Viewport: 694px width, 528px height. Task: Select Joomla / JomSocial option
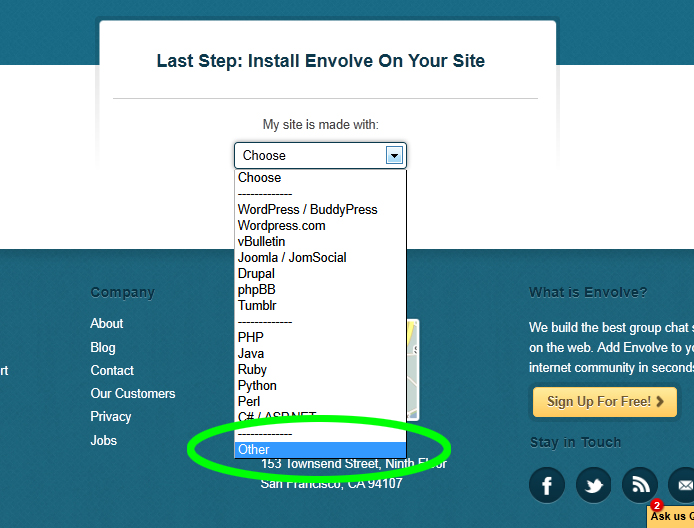pos(320,257)
